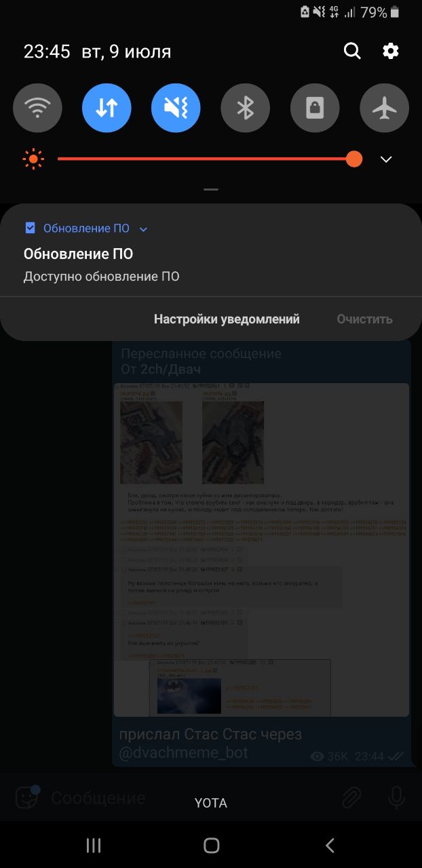This screenshot has height=868, width=422.
Task: Expand the Обновление ПО notification header arrow
Action: coord(143,229)
